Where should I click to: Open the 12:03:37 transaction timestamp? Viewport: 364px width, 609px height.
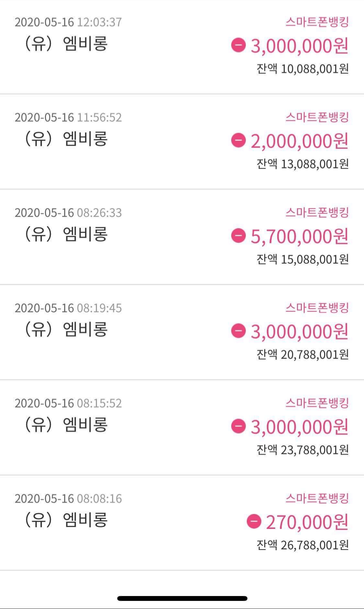[68, 22]
